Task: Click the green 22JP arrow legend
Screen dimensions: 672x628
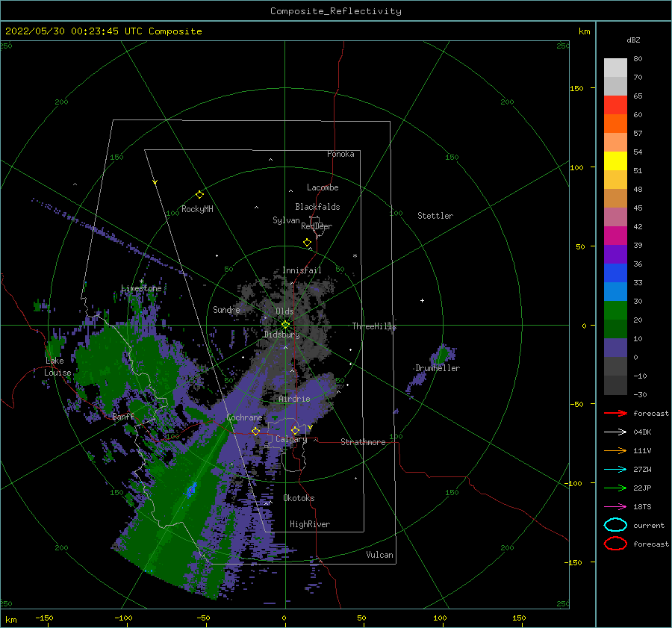Action: 615,488
